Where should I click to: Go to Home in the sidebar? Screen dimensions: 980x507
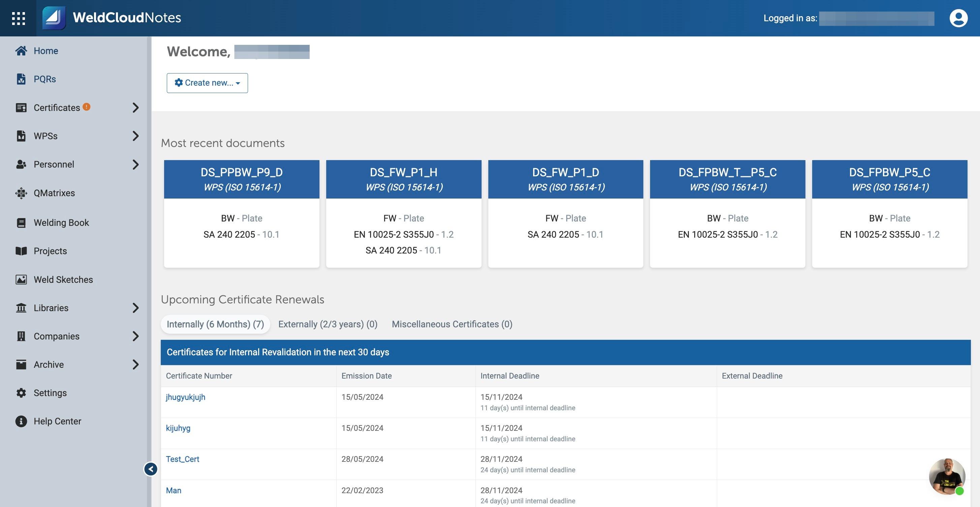tap(45, 51)
